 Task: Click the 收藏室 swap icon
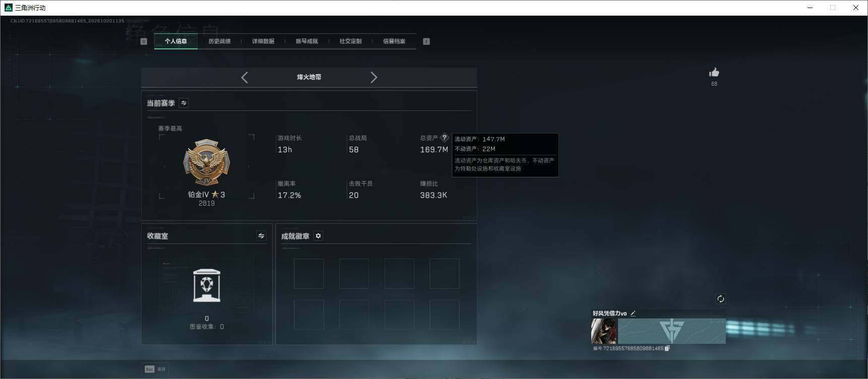click(261, 236)
